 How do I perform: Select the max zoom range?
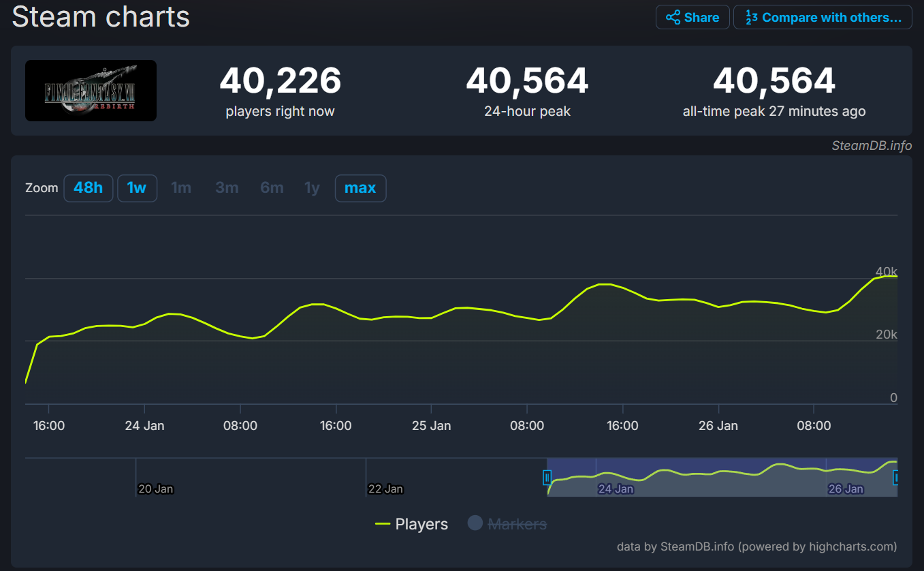point(360,188)
